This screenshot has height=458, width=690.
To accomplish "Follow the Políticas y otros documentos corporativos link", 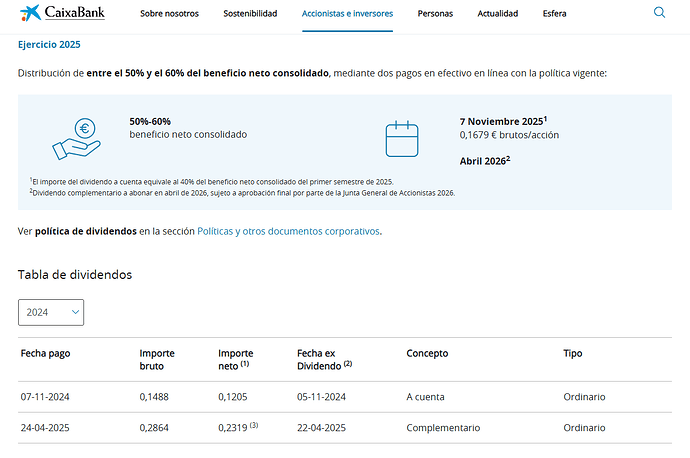I will pyautogui.click(x=288, y=231).
